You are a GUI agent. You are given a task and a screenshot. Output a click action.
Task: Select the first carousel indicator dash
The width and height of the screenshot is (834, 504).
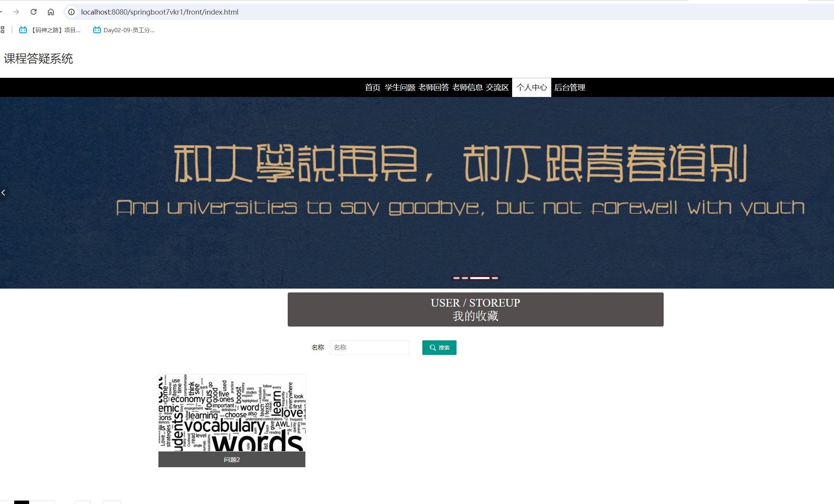(x=457, y=278)
